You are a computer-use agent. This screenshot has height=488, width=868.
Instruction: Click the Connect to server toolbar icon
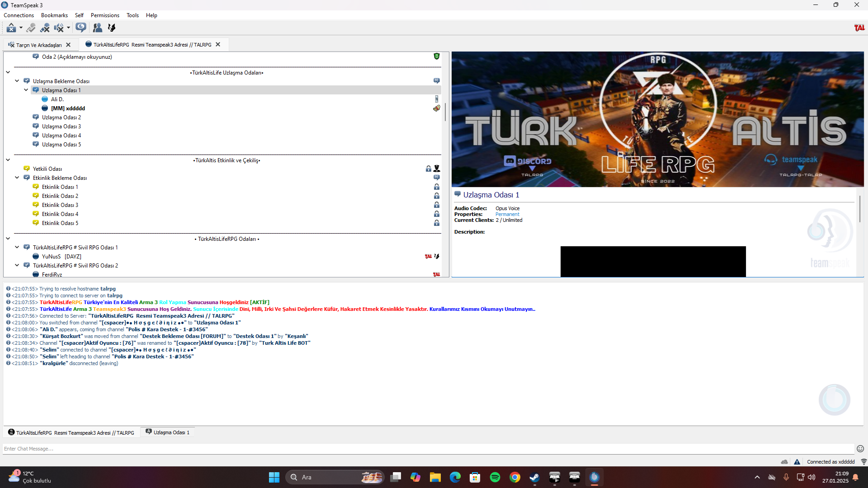click(x=11, y=28)
